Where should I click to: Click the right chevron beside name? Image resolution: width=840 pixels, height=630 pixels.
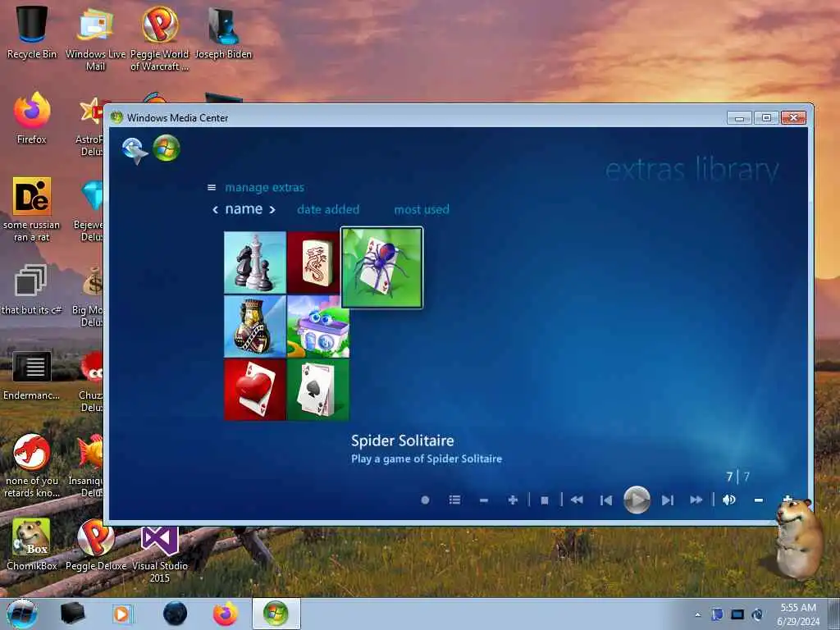[272, 209]
